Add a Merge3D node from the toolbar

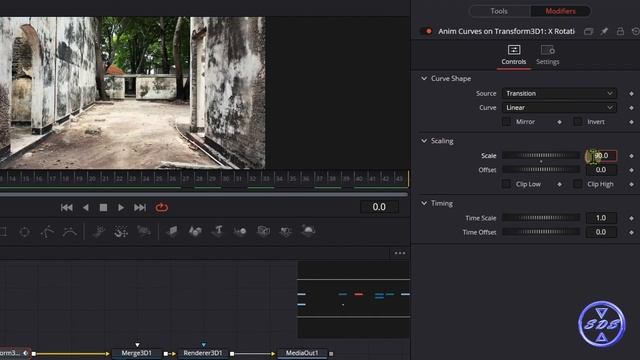240,231
